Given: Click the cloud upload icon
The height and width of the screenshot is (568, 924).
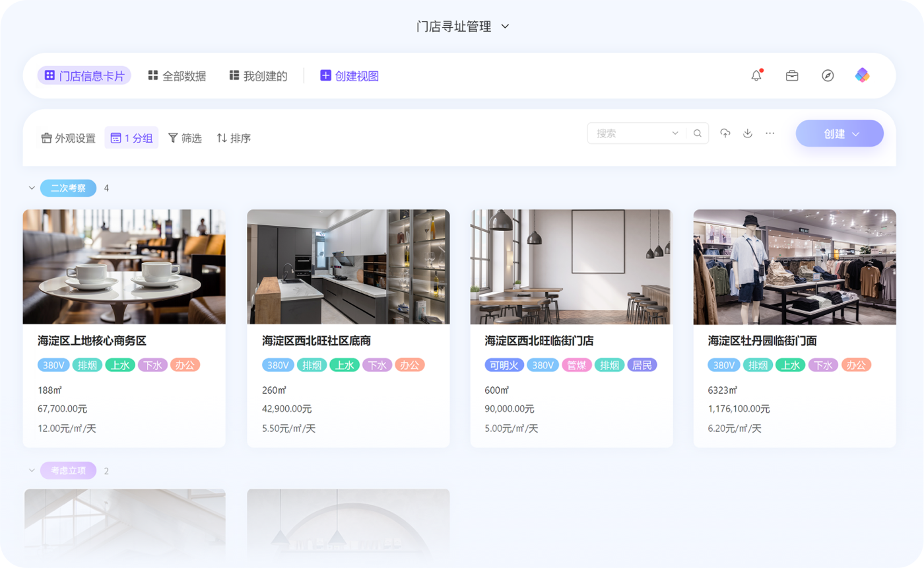Looking at the screenshot, I should point(725,133).
